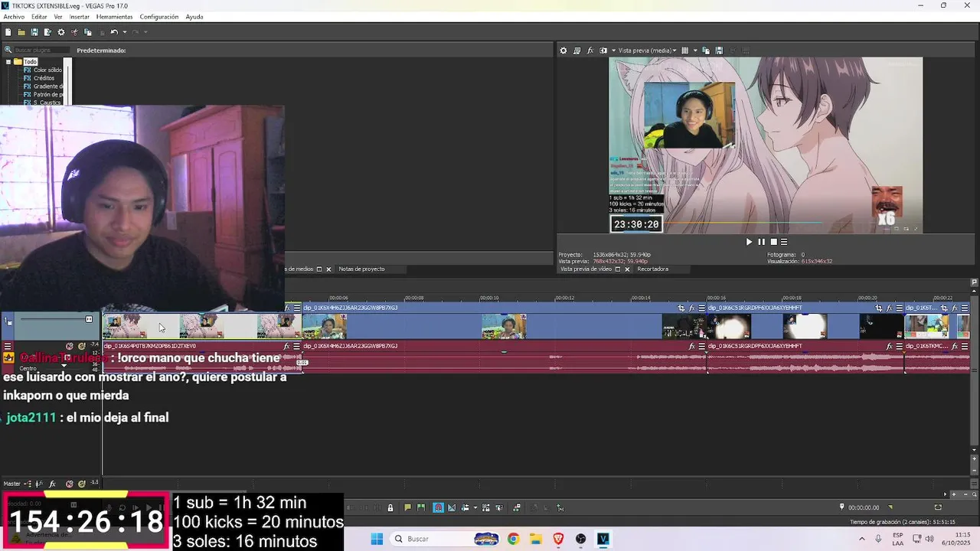Open File Explorer from the taskbar
This screenshot has height=551, width=980.
click(535, 539)
